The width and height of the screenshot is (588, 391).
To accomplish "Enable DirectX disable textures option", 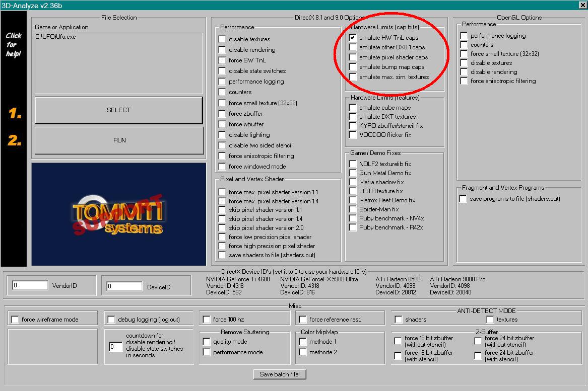I will point(222,39).
